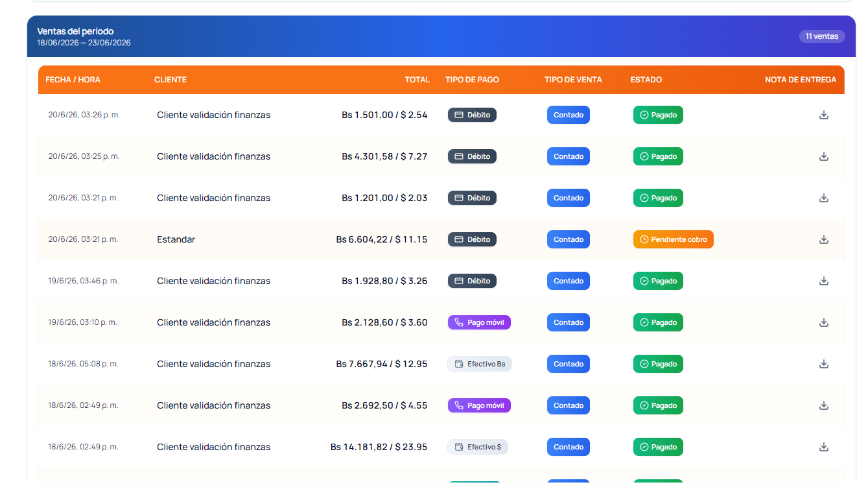Click the 11 ventas count badge

point(822,36)
